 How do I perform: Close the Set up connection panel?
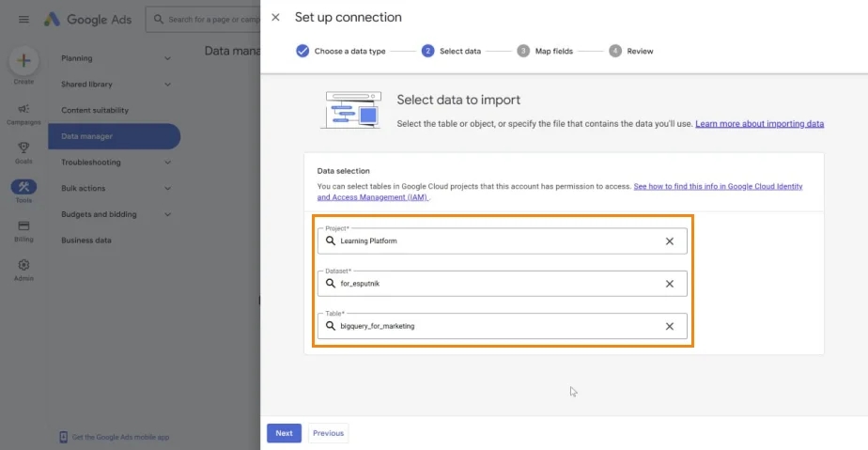[x=275, y=17]
